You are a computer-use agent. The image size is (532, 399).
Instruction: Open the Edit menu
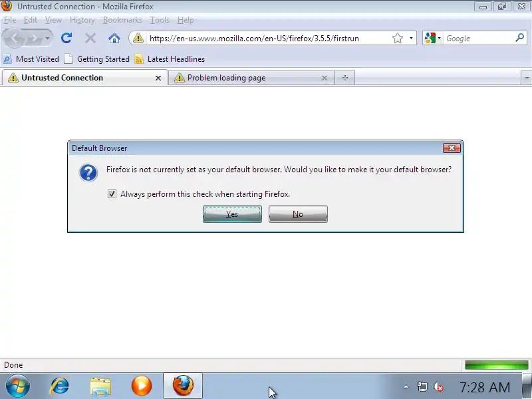point(30,20)
